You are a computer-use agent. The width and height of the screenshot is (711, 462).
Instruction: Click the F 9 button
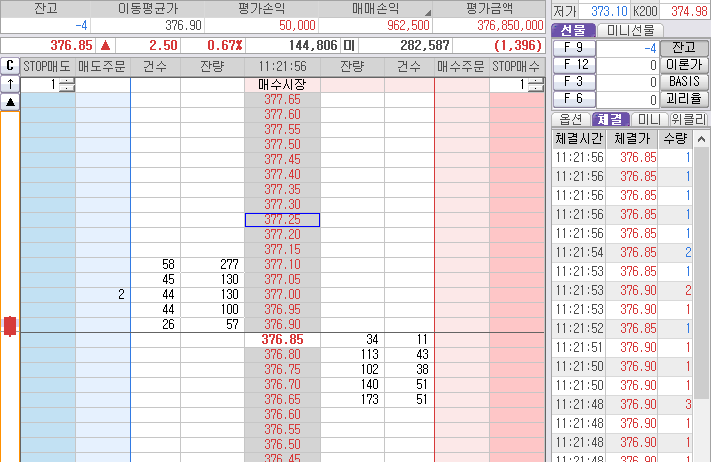[574, 48]
